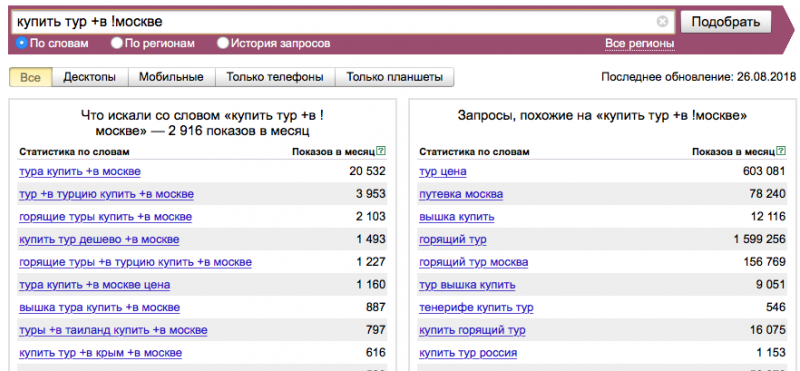Open similar query тур вышка купить
800x371 pixels.
[x=467, y=285]
